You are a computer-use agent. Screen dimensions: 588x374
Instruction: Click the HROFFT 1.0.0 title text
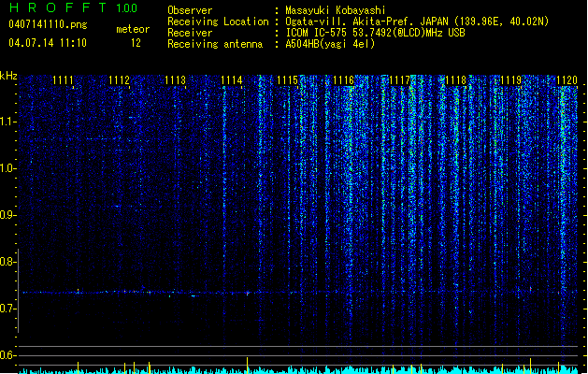[74, 7]
